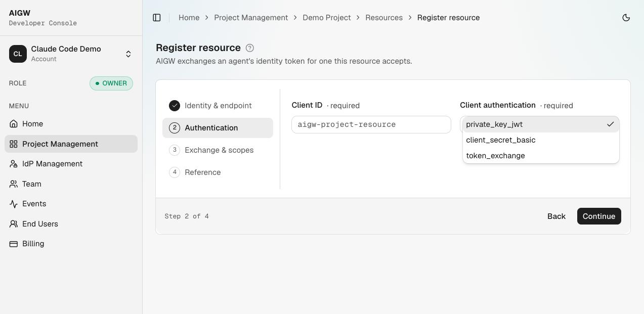Click the IdP Management user icon
Viewport: 644px width, 314px height.
(x=14, y=164)
